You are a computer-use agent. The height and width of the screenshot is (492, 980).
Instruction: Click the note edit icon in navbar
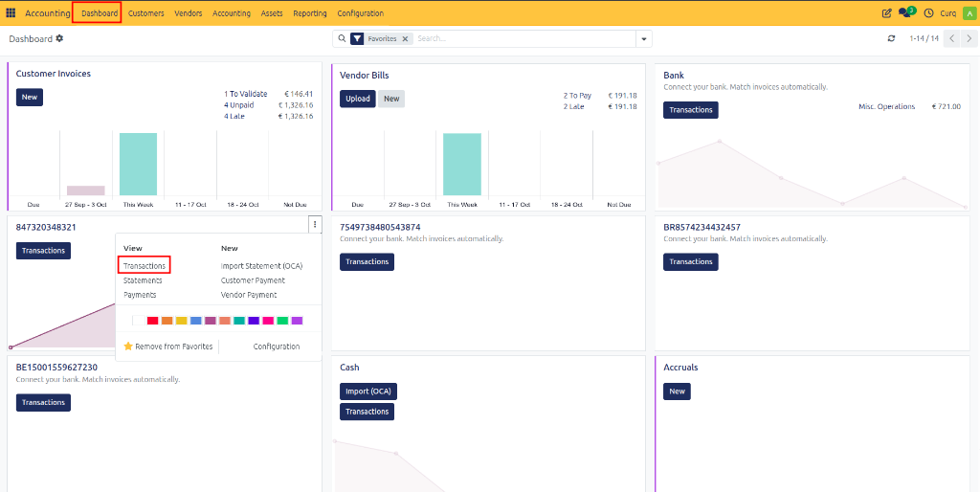pyautogui.click(x=886, y=13)
